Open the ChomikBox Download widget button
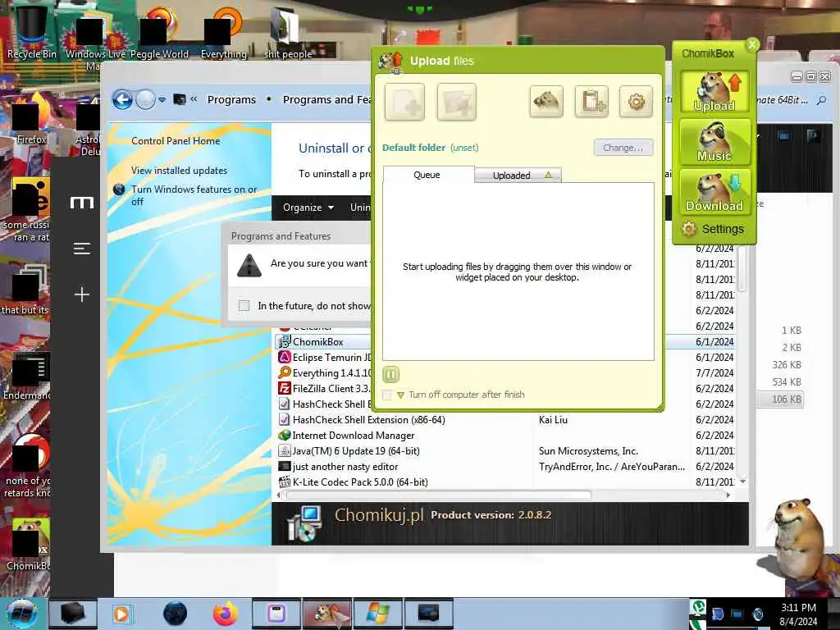The width and height of the screenshot is (840, 630). [x=714, y=192]
